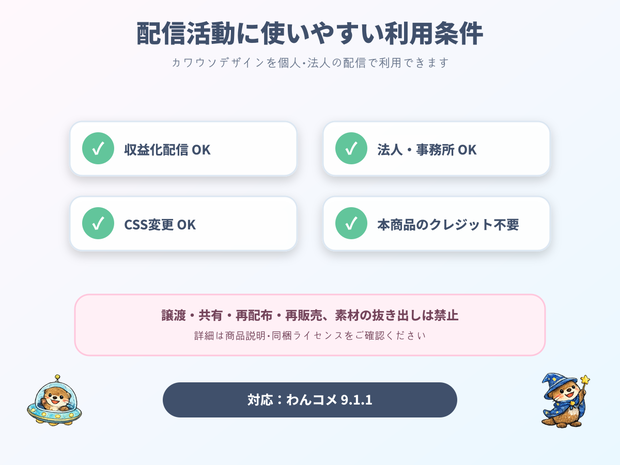Select the 法人・事務所 OK card
This screenshot has height=465, width=620.
click(x=437, y=149)
